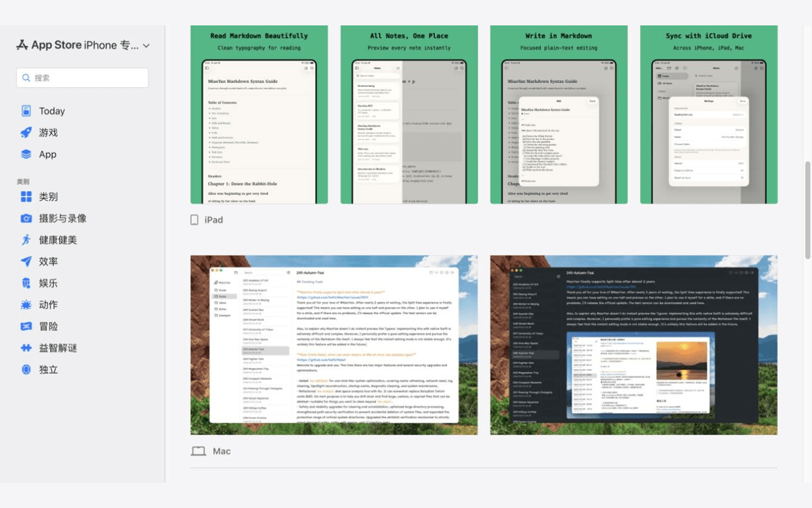Open All Notes, One Place screenshot
Screen dimensions: 812x508
click(409, 115)
